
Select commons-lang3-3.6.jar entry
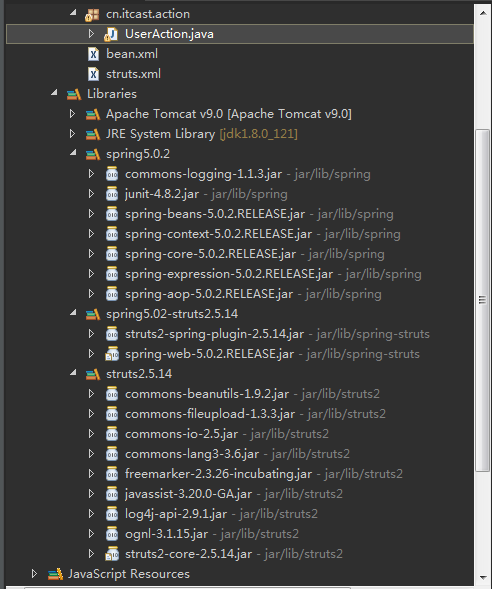pos(192,454)
